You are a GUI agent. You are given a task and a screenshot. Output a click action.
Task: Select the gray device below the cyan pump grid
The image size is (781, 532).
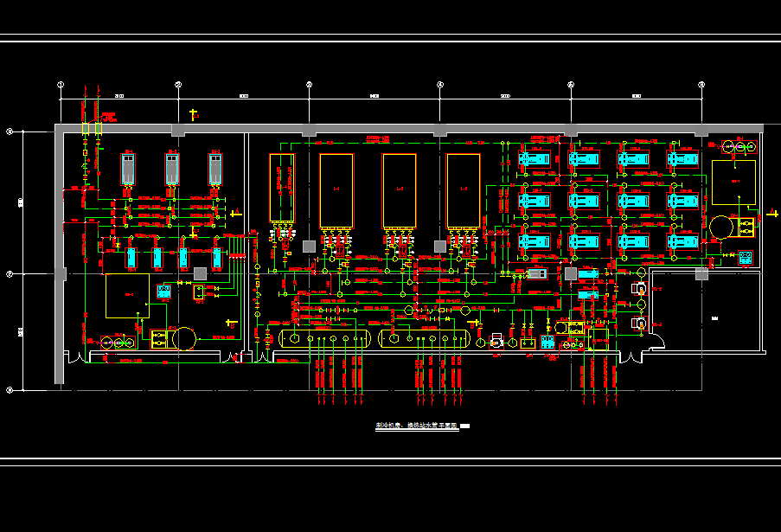point(537,273)
